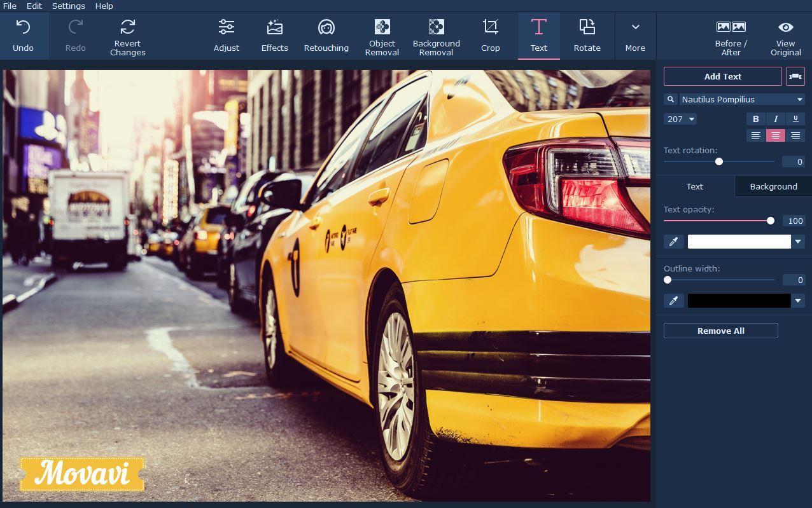
Task: Pick text color with the eyedropper
Action: (x=673, y=242)
